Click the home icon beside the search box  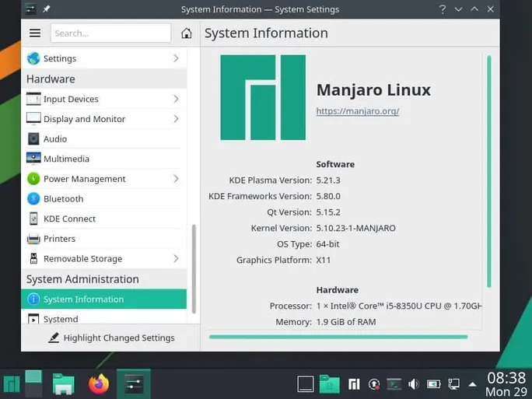pyautogui.click(x=187, y=33)
